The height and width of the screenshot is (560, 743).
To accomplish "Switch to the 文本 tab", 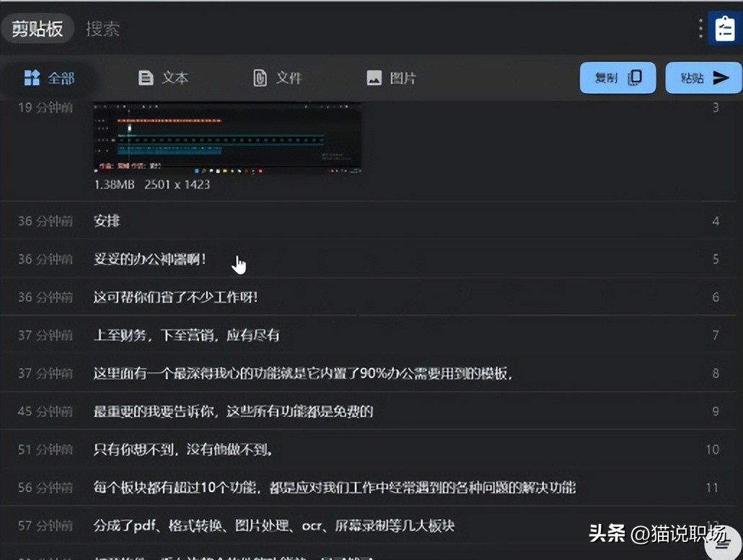I will tap(164, 77).
